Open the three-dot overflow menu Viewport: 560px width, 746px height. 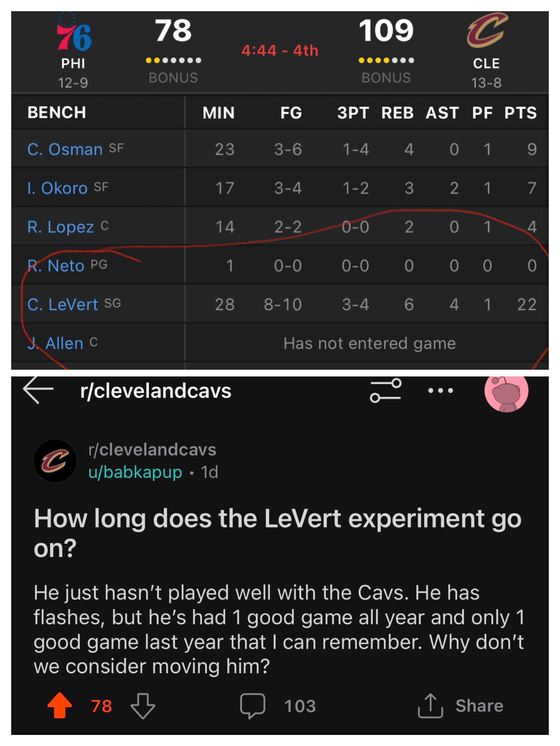pyautogui.click(x=440, y=391)
